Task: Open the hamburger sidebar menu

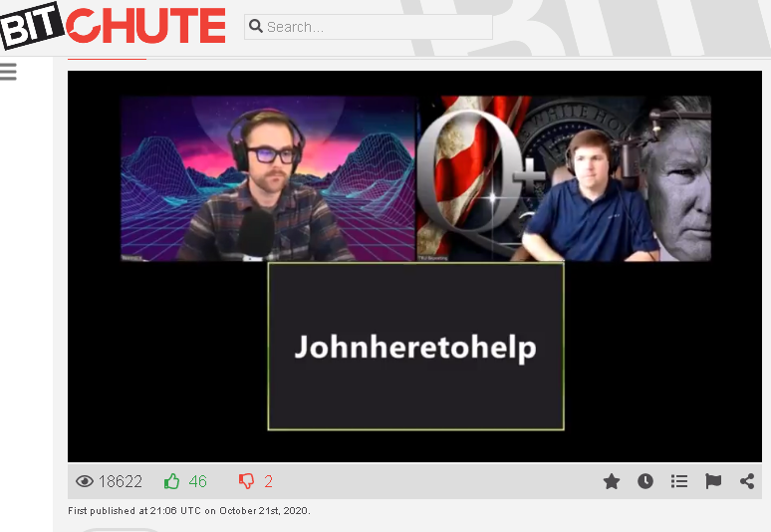Action: pyautogui.click(x=8, y=72)
